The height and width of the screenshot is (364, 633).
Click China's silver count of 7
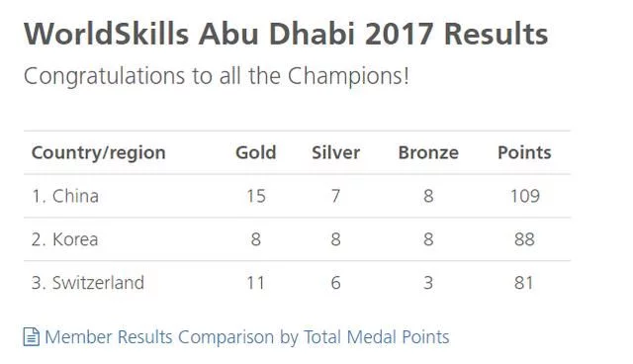(336, 196)
